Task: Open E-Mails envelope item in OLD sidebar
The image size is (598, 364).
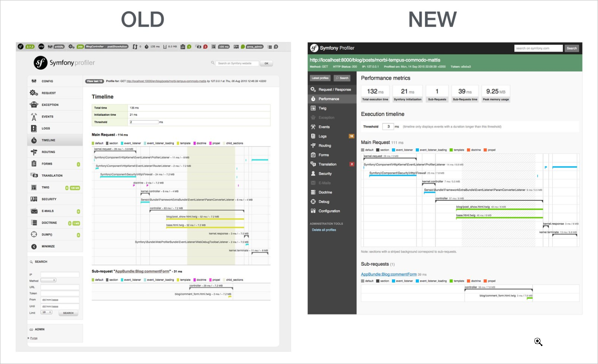Action: tap(55, 211)
